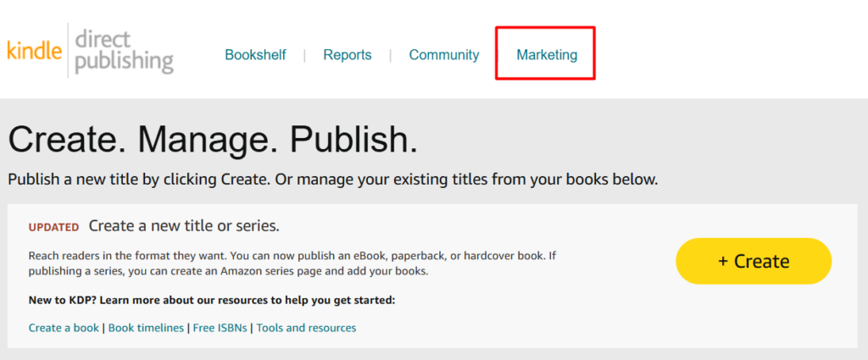The height and width of the screenshot is (360, 868).
Task: Visit the 'Free ISBNs' link
Action: [x=220, y=328]
